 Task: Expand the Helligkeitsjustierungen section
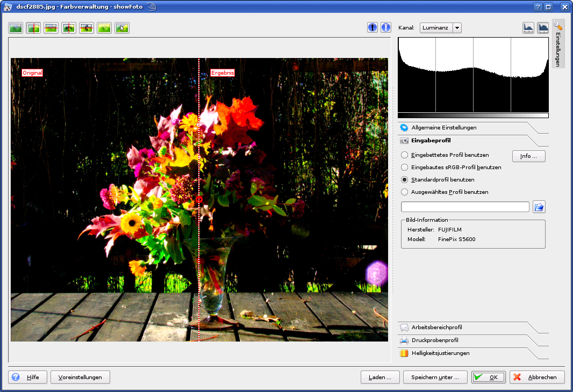pos(440,353)
